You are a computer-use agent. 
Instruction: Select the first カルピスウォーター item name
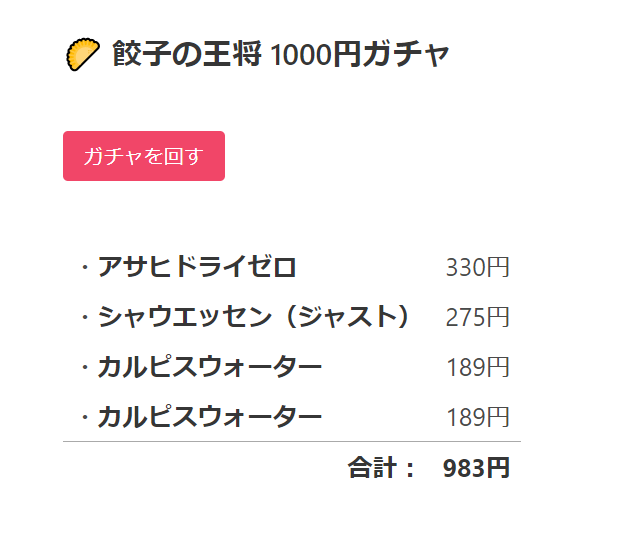pyautogui.click(x=210, y=367)
